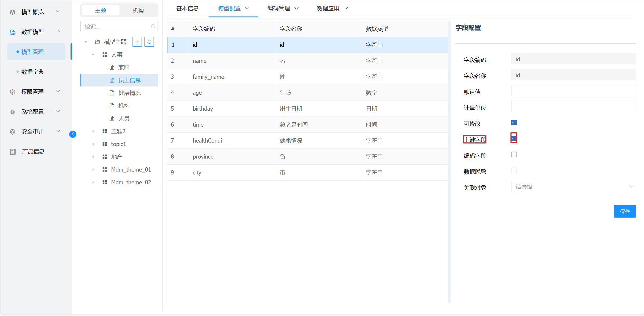
Task: Switch to the 机构 tab
Action: tap(138, 10)
